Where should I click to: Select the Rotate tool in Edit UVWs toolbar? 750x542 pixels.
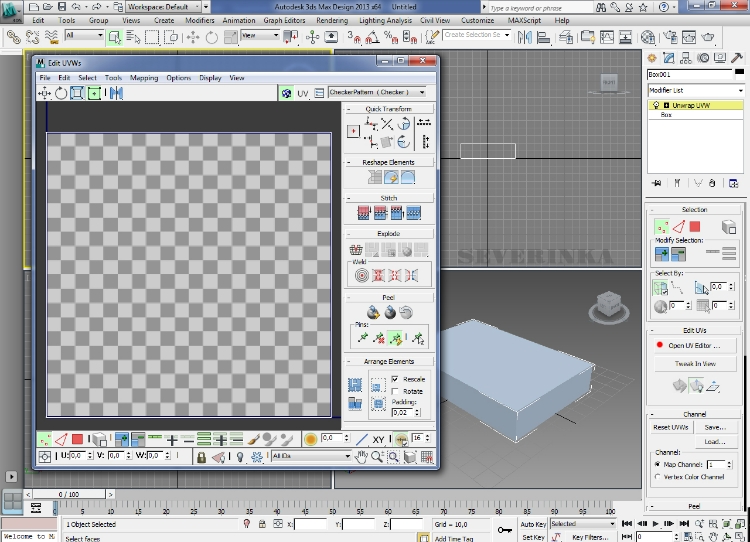click(61, 93)
